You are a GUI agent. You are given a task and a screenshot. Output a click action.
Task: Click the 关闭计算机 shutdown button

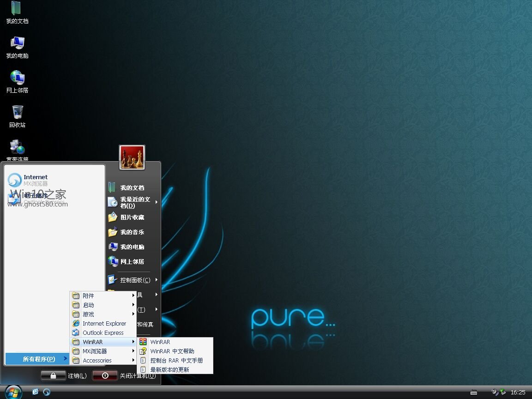coord(105,375)
